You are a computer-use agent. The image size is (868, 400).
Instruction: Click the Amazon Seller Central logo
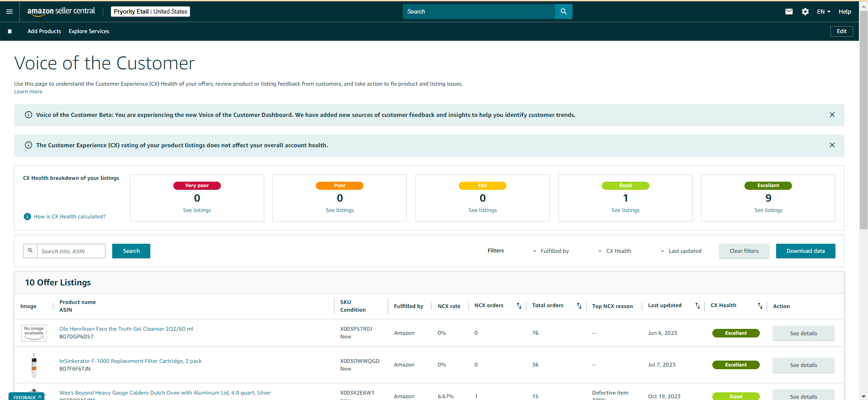[61, 11]
